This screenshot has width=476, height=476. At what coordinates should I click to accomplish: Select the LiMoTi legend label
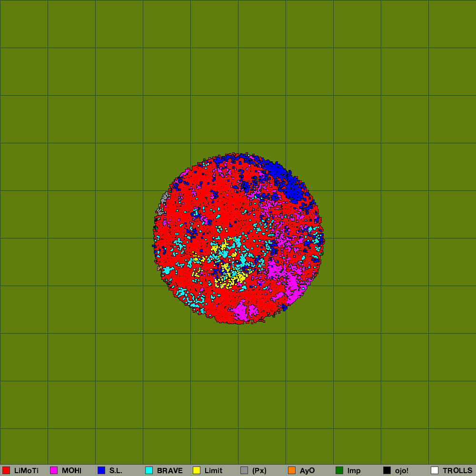(26, 471)
